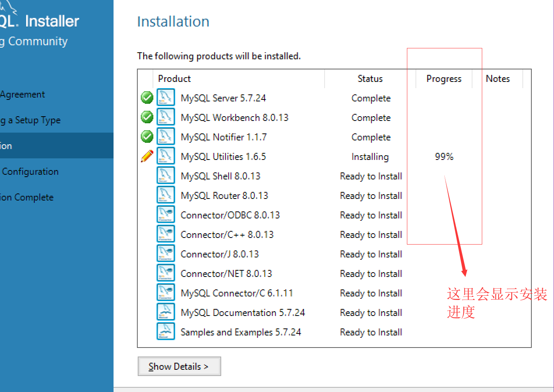
Task: Click Complete status of MySQL Server
Action: click(371, 98)
